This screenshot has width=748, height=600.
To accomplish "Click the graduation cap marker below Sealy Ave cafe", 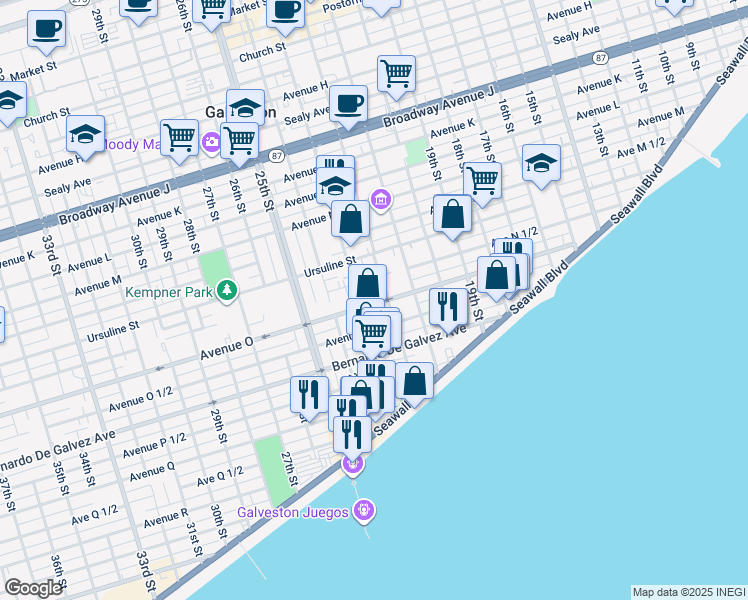I will (335, 186).
